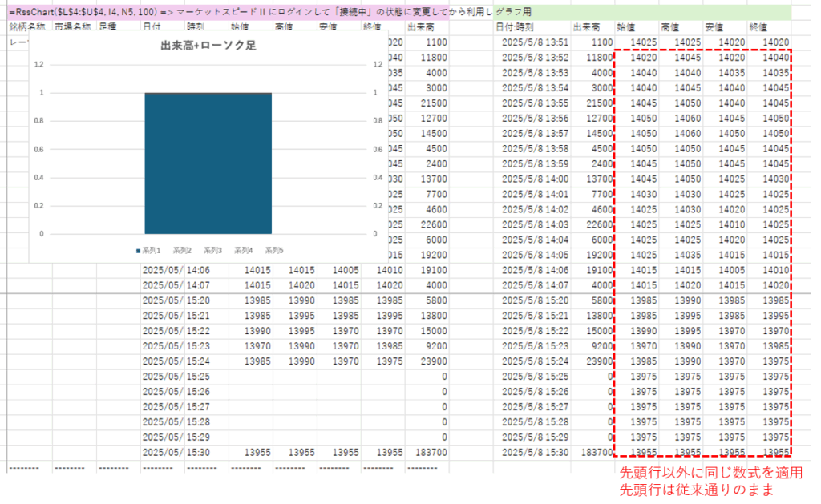Screen dimensions: 821x504
Task: Select the =RssChart formula cell
Action: pyautogui.click(x=228, y=11)
